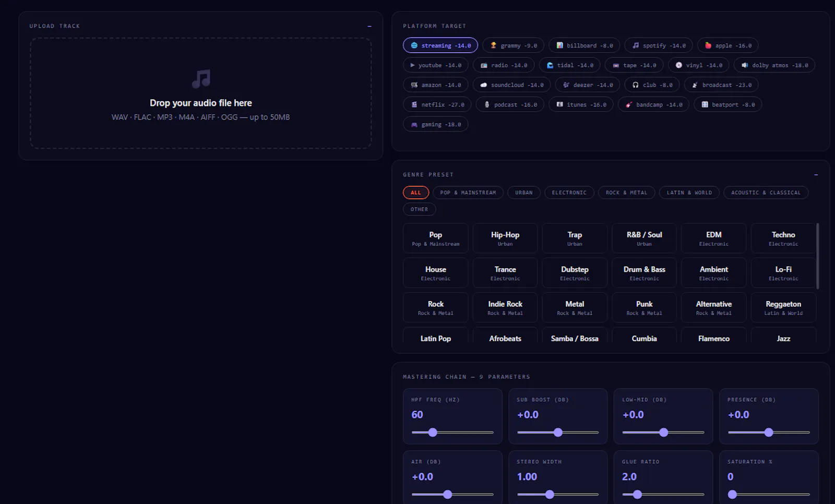Filter genres by Acoustic & Classical
Image resolution: width=835 pixels, height=504 pixels.
[766, 193]
